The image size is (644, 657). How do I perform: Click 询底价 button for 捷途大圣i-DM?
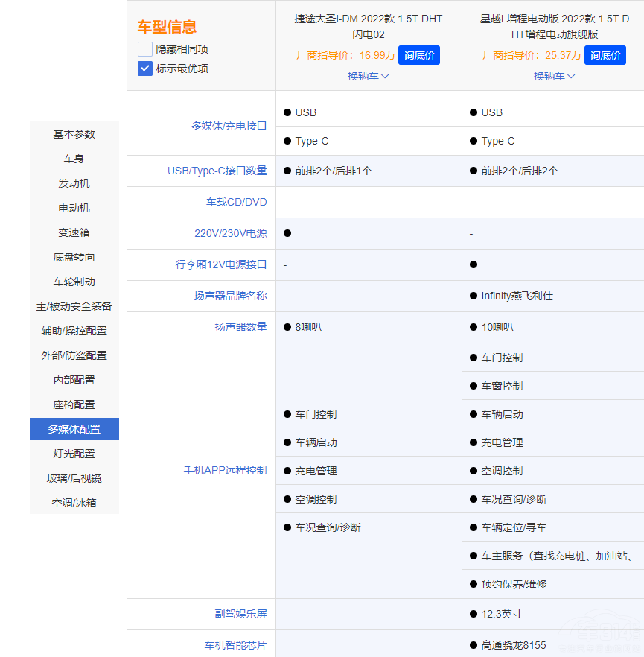point(418,55)
